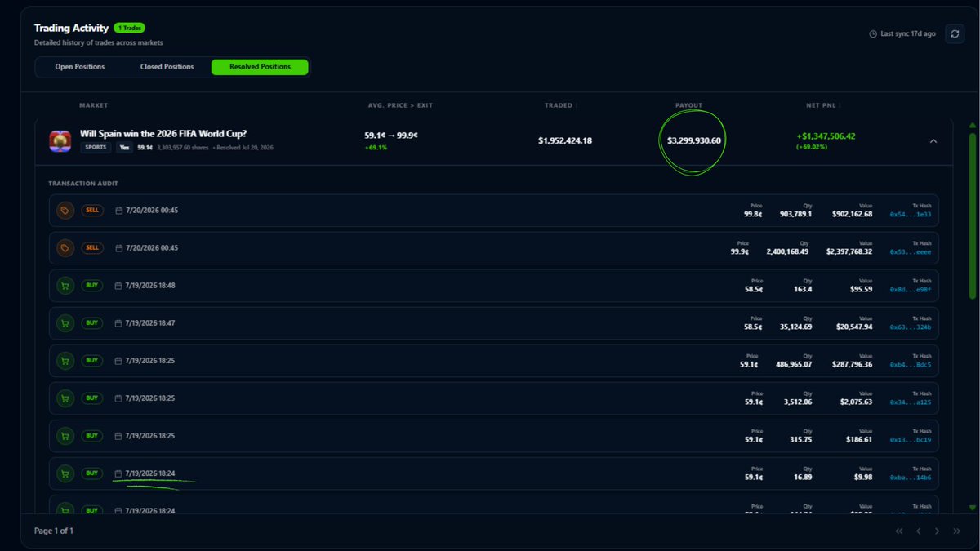The height and width of the screenshot is (551, 980).
Task: Click the buy cart icon at 7/19/2026 18:48
Action: 65,286
